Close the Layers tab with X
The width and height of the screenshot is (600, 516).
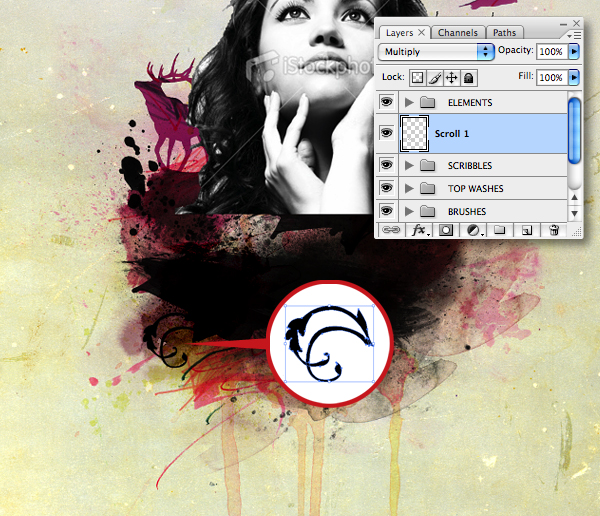421,33
